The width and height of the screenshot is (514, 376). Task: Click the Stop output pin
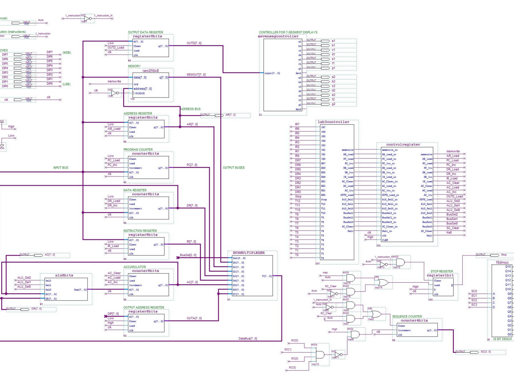(x=495, y=255)
